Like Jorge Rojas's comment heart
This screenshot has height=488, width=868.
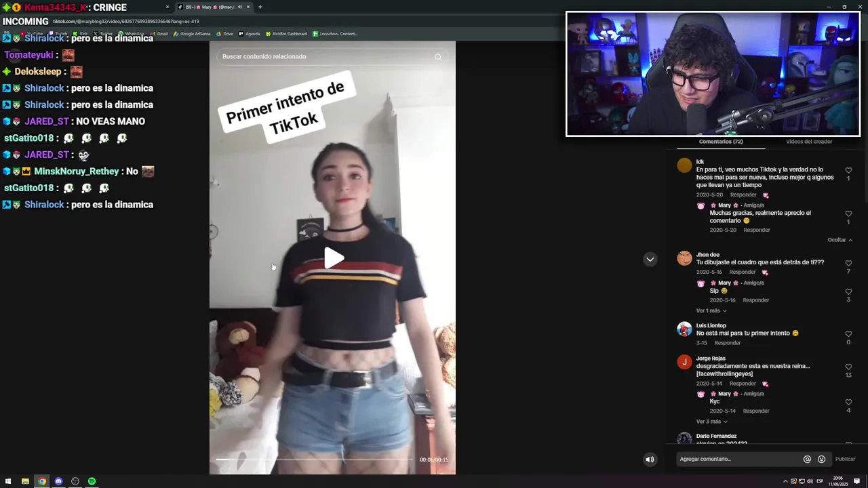coord(848,367)
